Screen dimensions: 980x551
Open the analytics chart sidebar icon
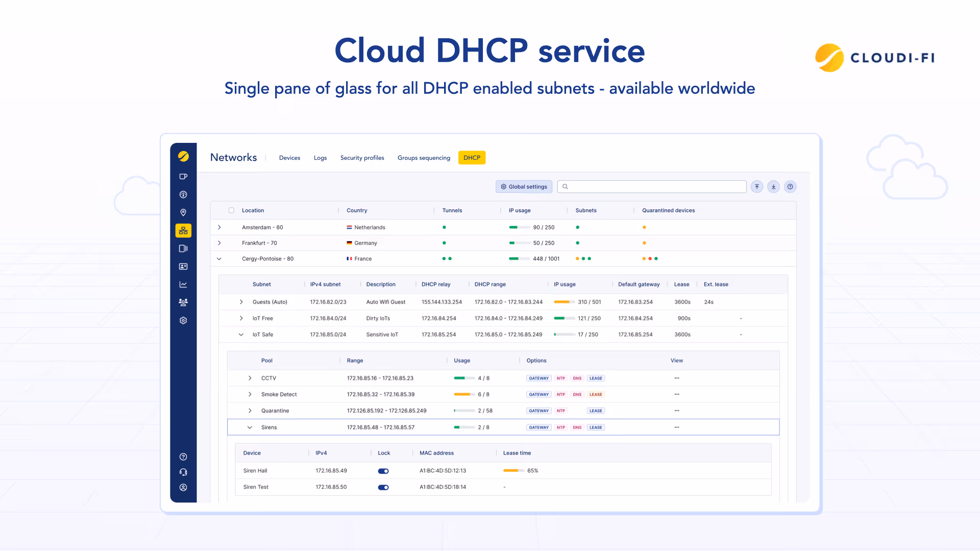(183, 285)
